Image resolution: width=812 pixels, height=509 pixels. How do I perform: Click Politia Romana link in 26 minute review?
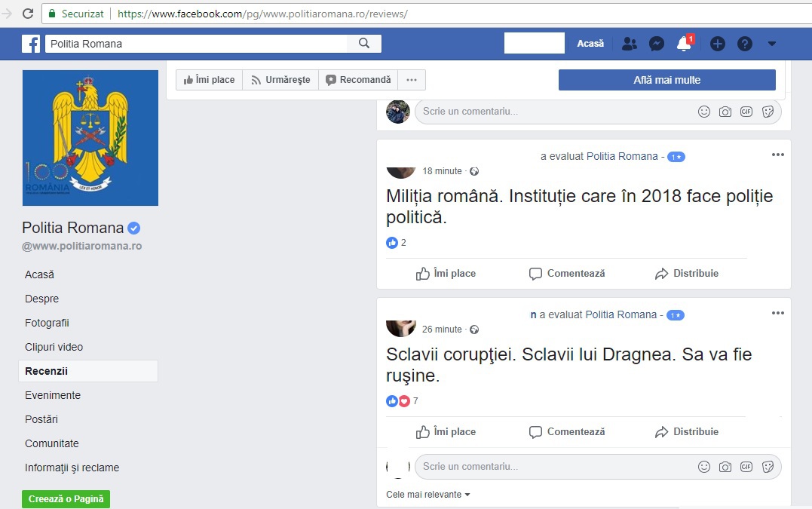pyautogui.click(x=621, y=314)
